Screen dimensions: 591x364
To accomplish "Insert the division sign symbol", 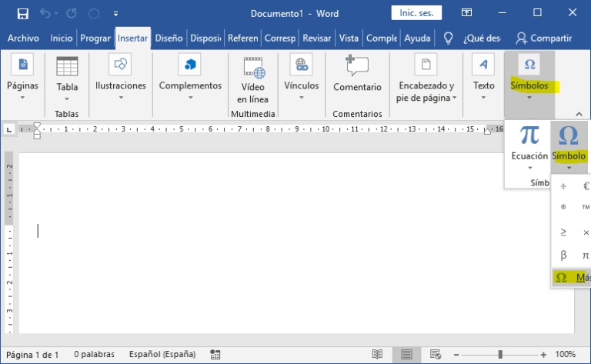I will (x=563, y=186).
